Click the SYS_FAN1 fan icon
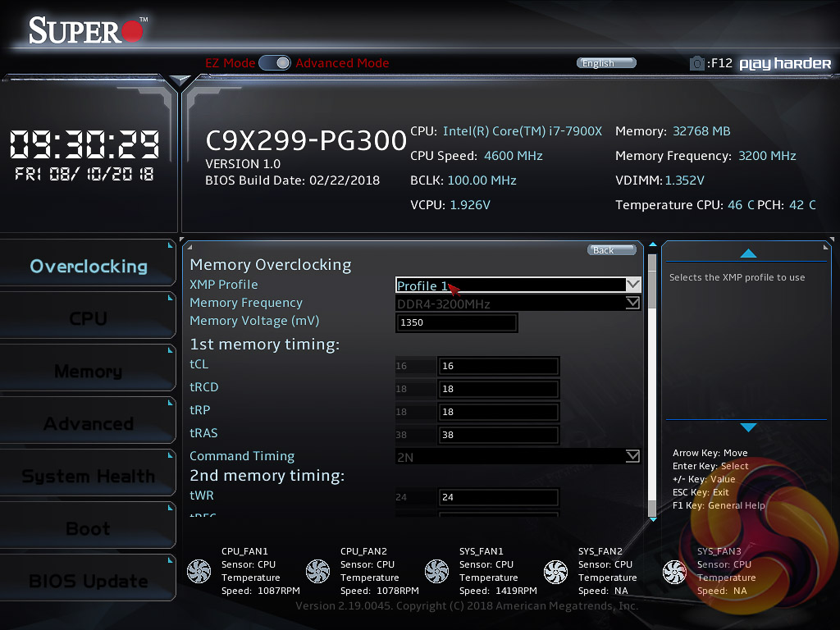This screenshot has height=630, width=840. pyautogui.click(x=436, y=571)
